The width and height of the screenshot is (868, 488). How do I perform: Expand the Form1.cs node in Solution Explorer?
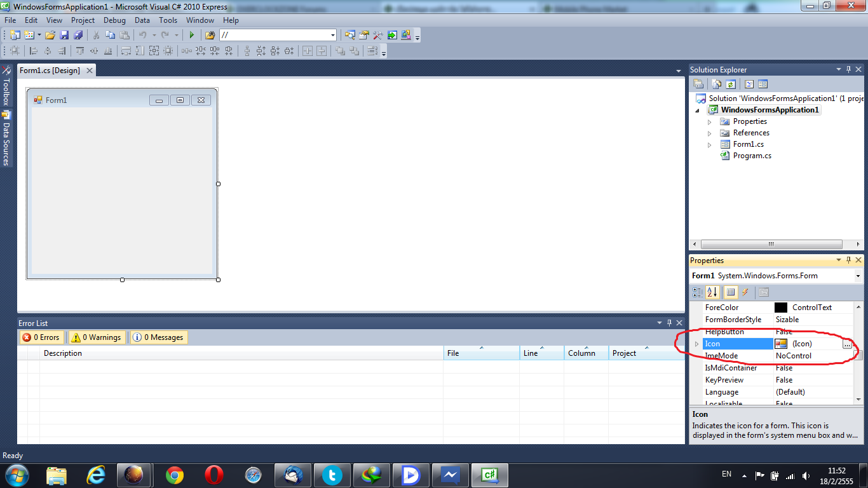710,144
